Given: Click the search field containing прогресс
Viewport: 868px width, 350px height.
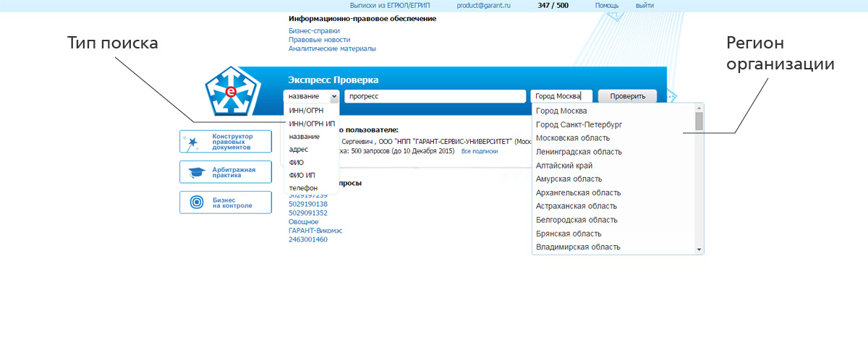Looking at the screenshot, I should [x=435, y=96].
